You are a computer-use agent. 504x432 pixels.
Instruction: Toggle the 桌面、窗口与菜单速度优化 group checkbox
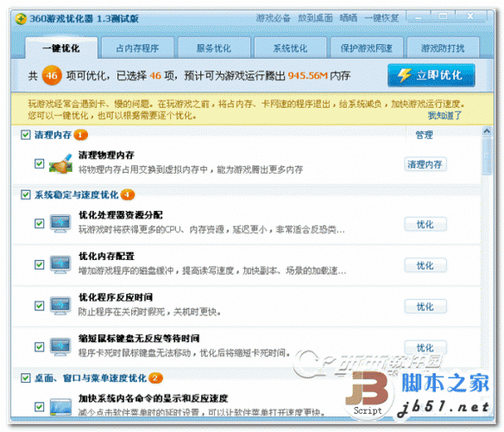[x=25, y=378]
